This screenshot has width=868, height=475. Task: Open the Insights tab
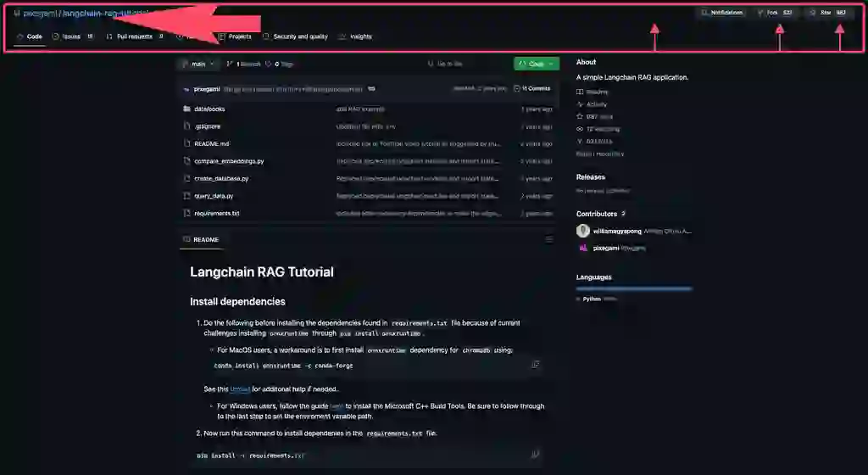[355, 36]
